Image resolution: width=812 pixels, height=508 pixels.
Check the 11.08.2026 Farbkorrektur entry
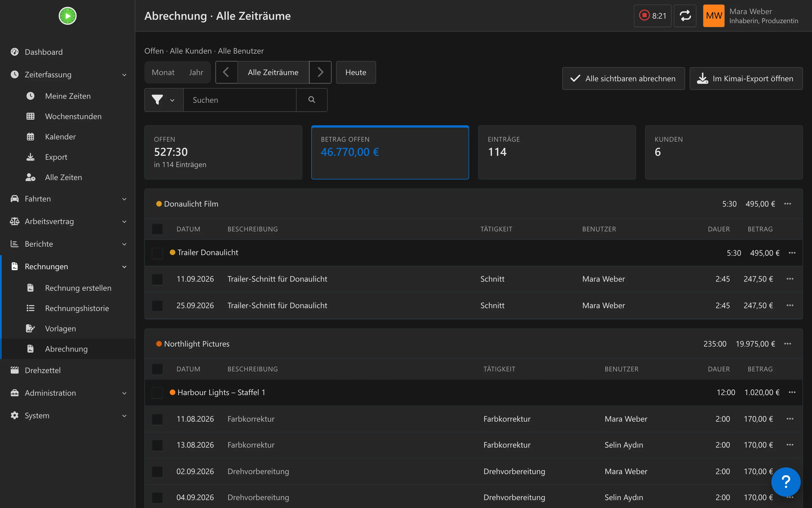pyautogui.click(x=157, y=419)
